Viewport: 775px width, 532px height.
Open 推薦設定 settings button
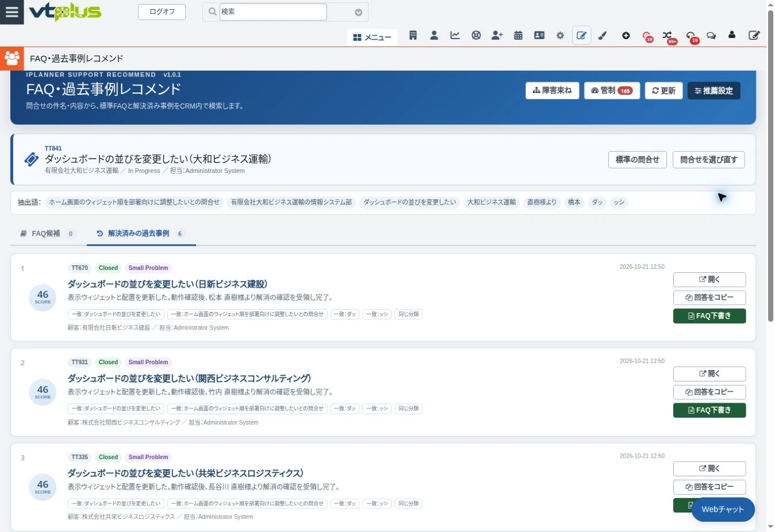click(x=713, y=91)
